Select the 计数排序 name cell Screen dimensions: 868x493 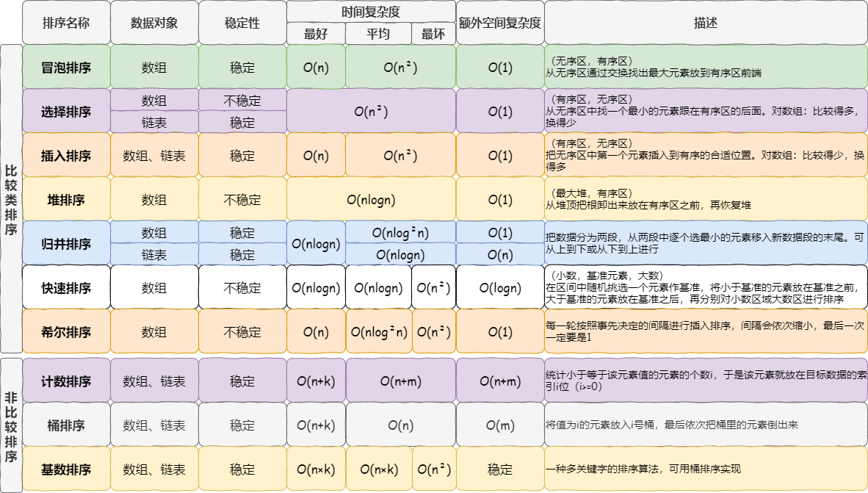click(x=66, y=381)
